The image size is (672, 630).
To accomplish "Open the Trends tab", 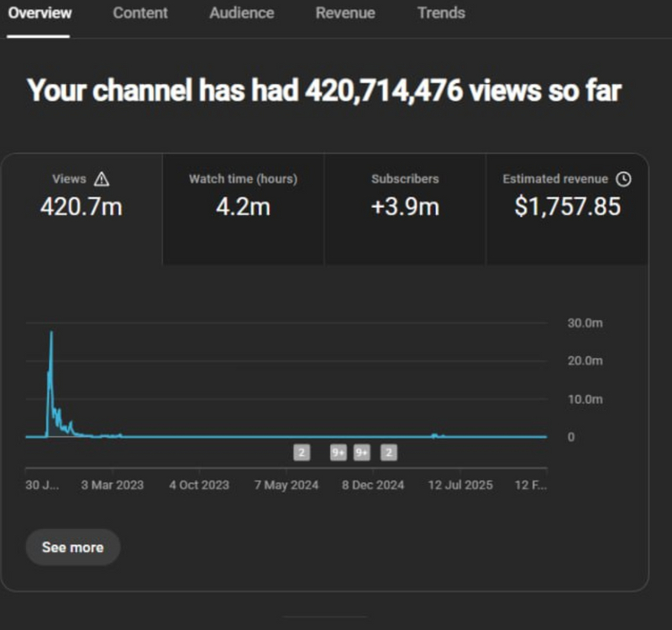I will point(441,13).
